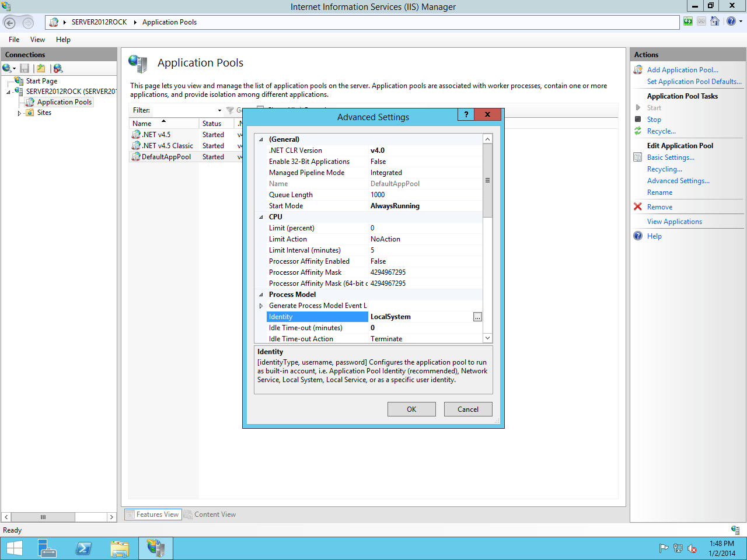The width and height of the screenshot is (747, 560).
Task: Click the Recycle green arrows icon
Action: [x=638, y=131]
